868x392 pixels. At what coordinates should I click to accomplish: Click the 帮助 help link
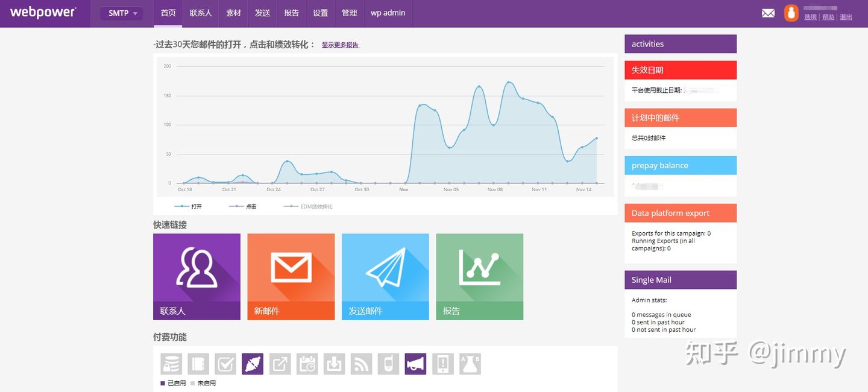click(828, 17)
